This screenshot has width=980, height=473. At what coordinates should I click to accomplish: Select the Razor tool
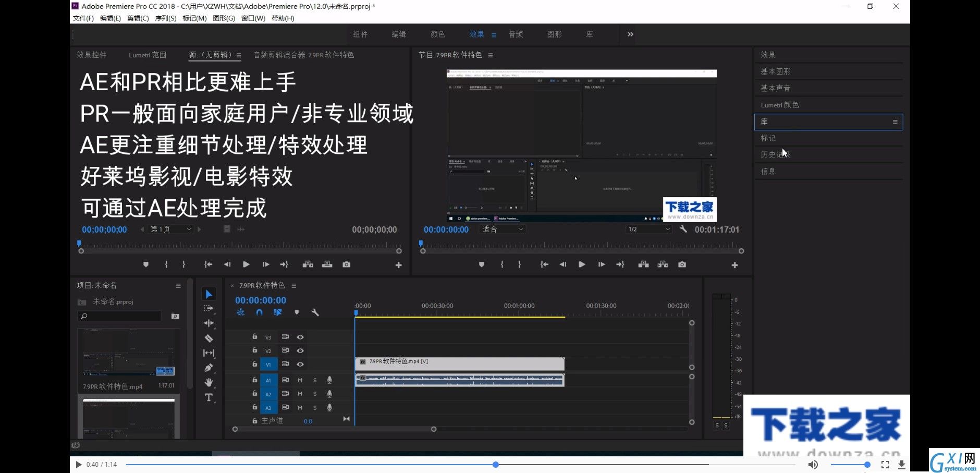pyautogui.click(x=209, y=338)
